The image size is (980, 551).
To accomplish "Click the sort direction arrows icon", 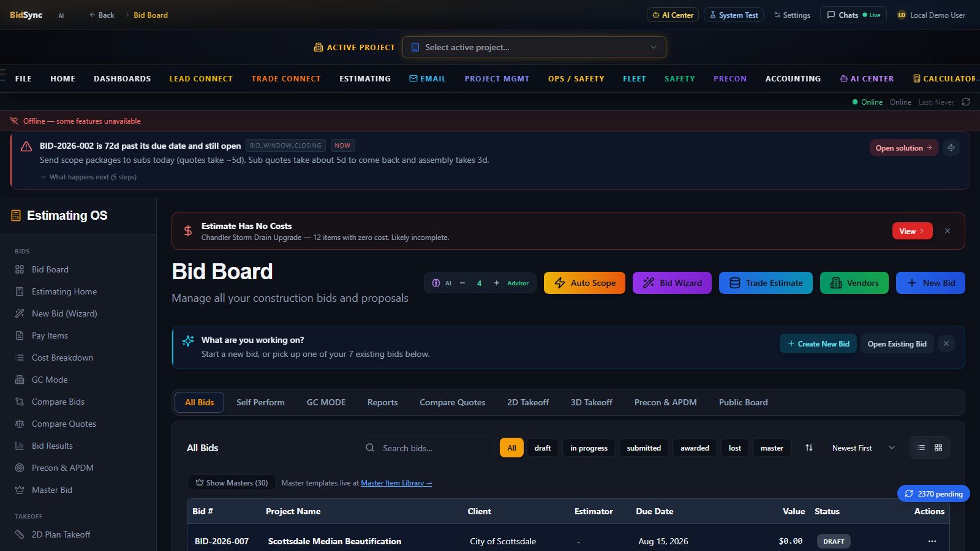I will [x=809, y=448].
